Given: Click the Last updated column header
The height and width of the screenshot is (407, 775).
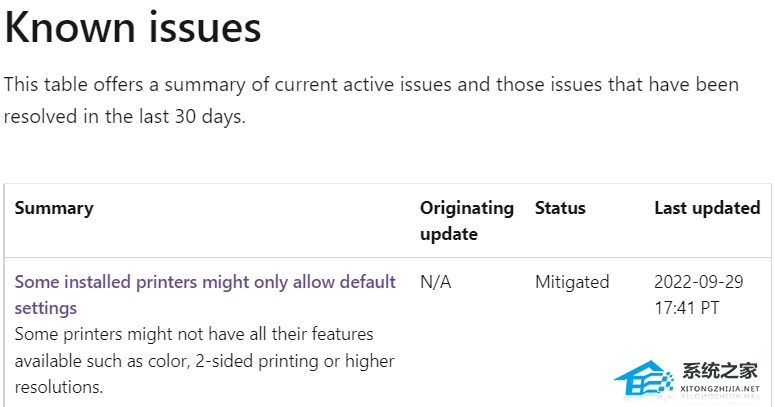Looking at the screenshot, I should 707,208.
